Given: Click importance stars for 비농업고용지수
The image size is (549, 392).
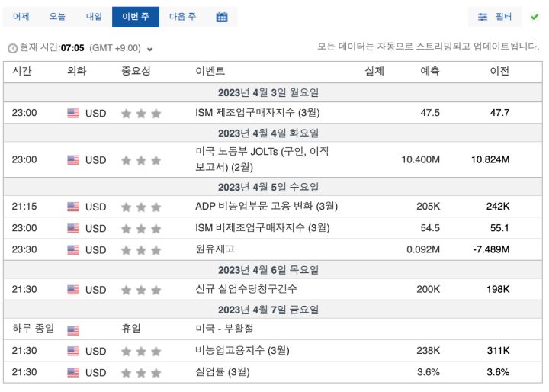Looking at the screenshot, I should tap(141, 352).
